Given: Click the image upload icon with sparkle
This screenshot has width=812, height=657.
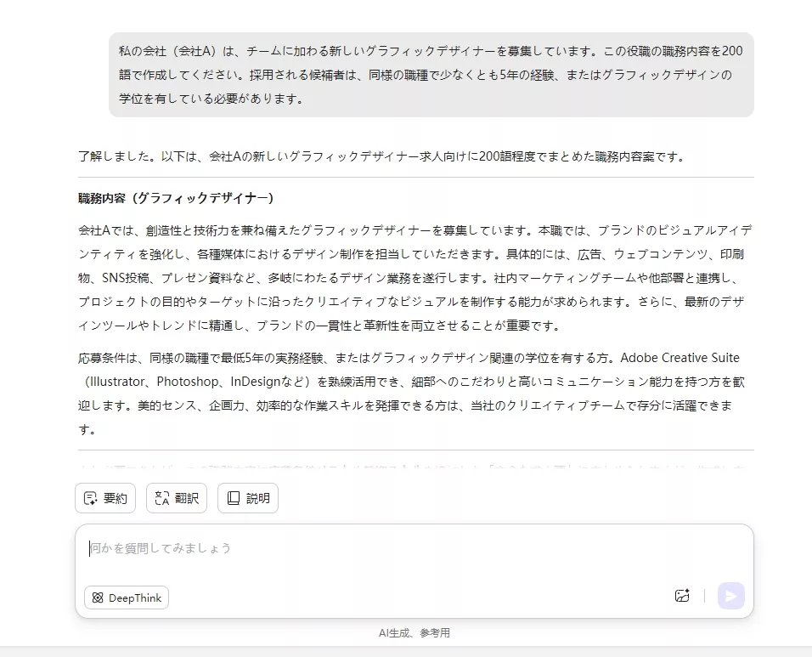Looking at the screenshot, I should tap(682, 596).
